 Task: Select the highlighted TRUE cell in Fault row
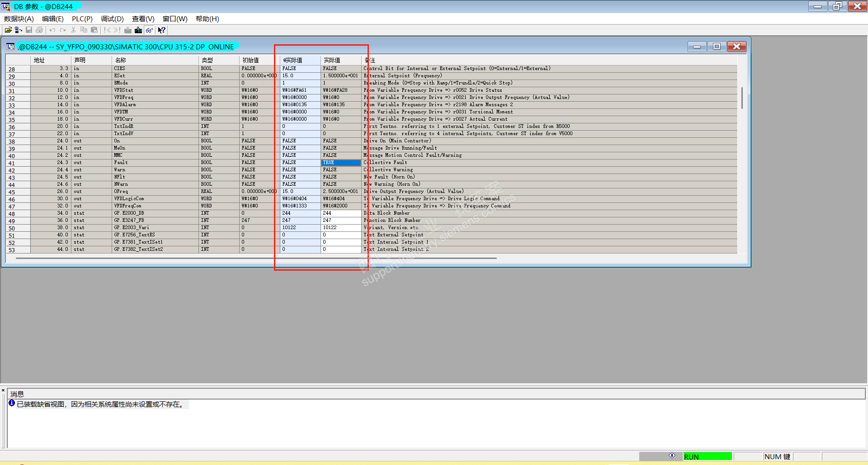pos(341,163)
